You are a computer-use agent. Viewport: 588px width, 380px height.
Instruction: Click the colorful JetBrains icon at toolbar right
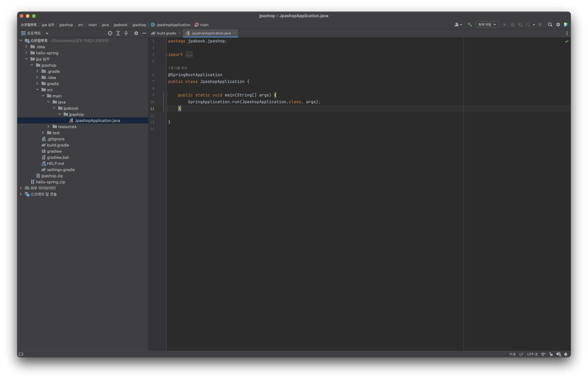pyautogui.click(x=566, y=25)
